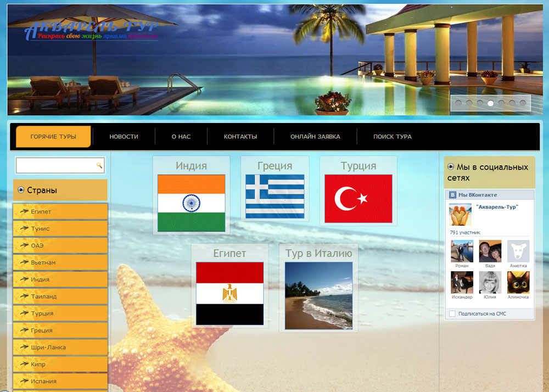Click the Greece flag image
The width and height of the screenshot is (549, 392).
[275, 197]
